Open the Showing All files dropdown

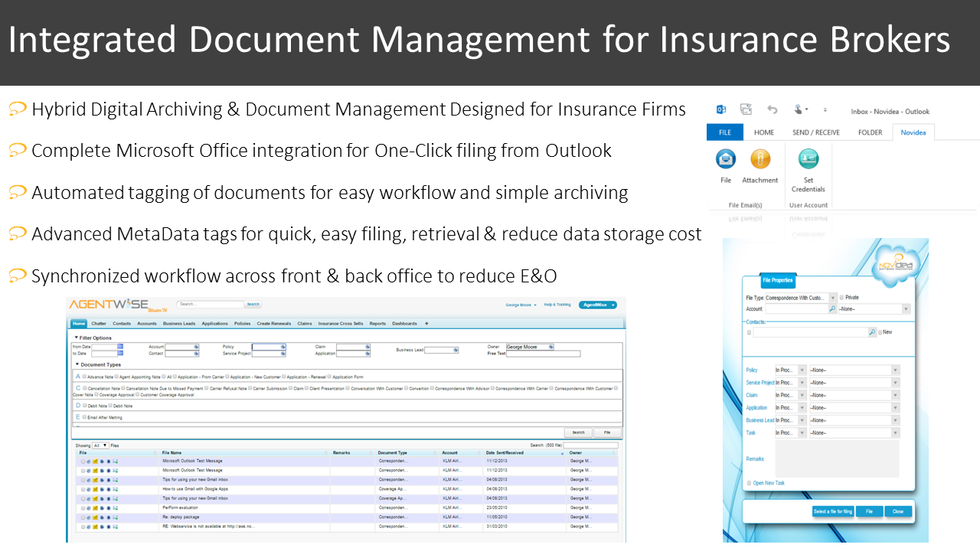[x=100, y=445]
